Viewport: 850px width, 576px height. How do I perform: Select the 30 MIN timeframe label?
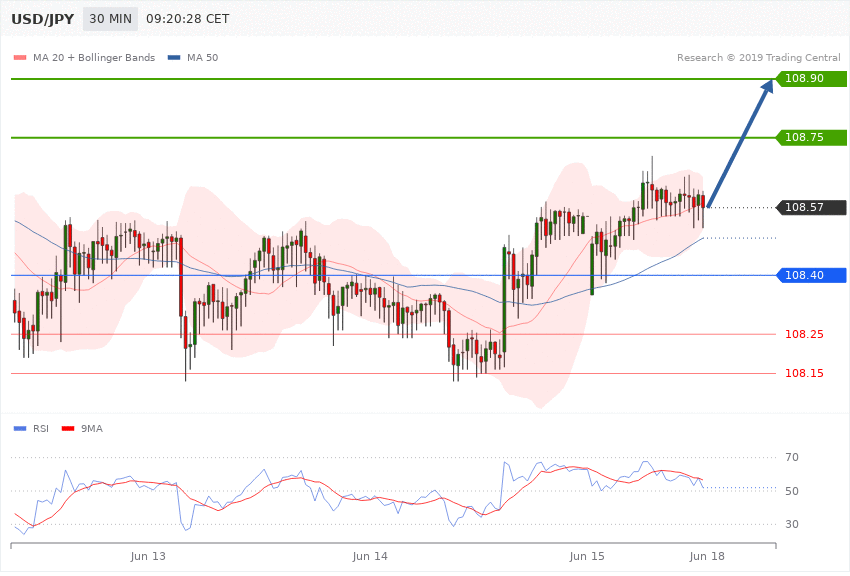[111, 19]
